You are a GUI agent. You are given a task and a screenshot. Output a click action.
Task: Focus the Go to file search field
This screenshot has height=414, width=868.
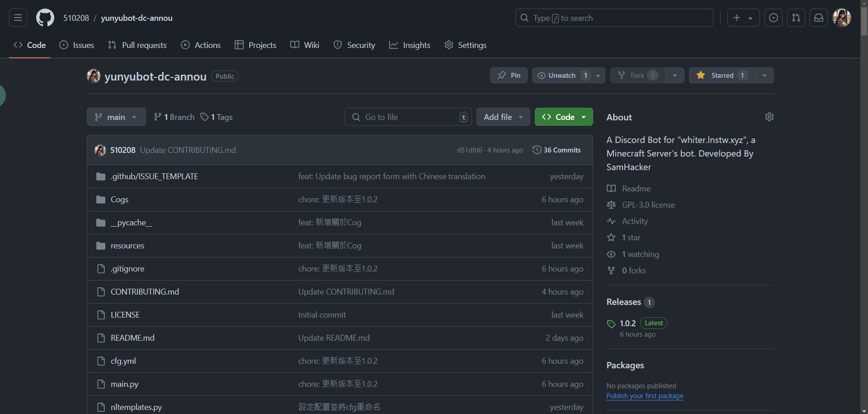408,117
